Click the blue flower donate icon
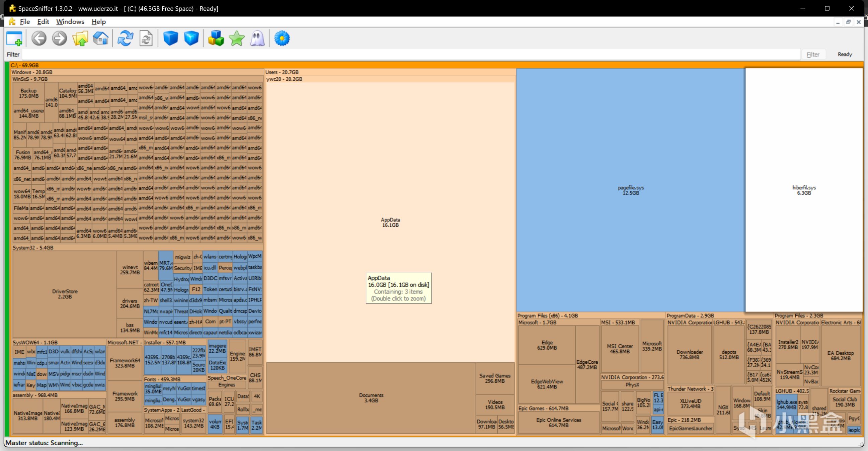 (x=282, y=38)
